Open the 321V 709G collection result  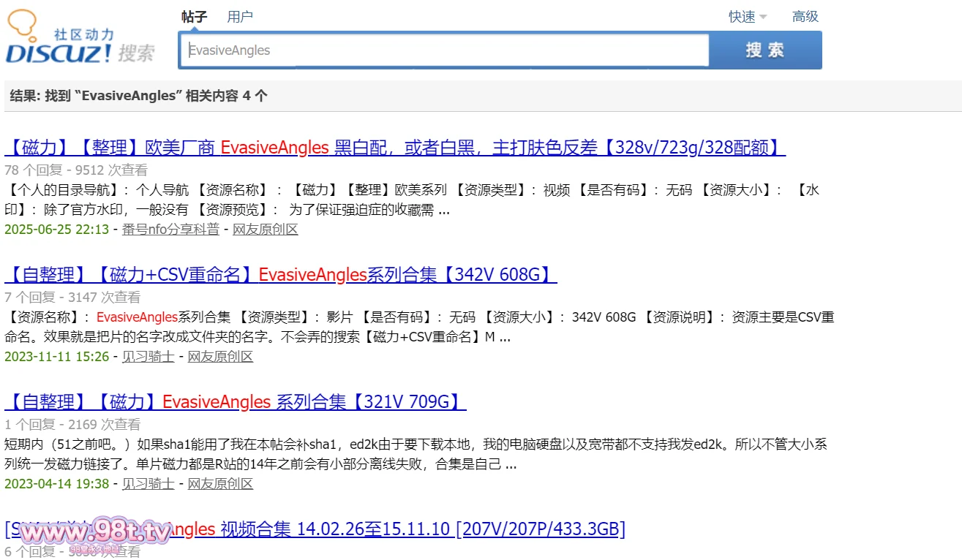tap(235, 402)
